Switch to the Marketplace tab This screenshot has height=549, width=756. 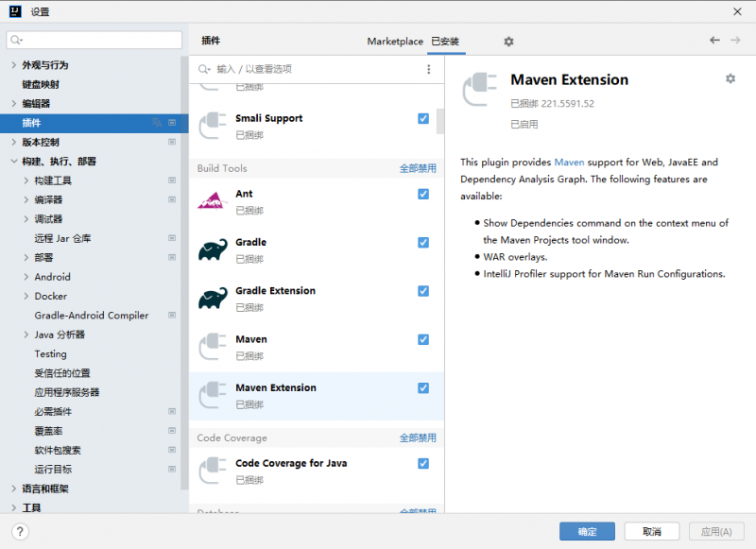[395, 42]
